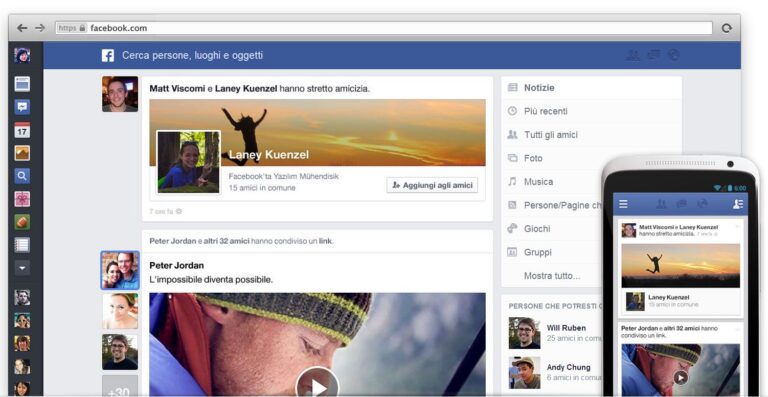The height and width of the screenshot is (397, 768).
Task: Click the game controller icon beside Giochi
Action: tap(512, 229)
